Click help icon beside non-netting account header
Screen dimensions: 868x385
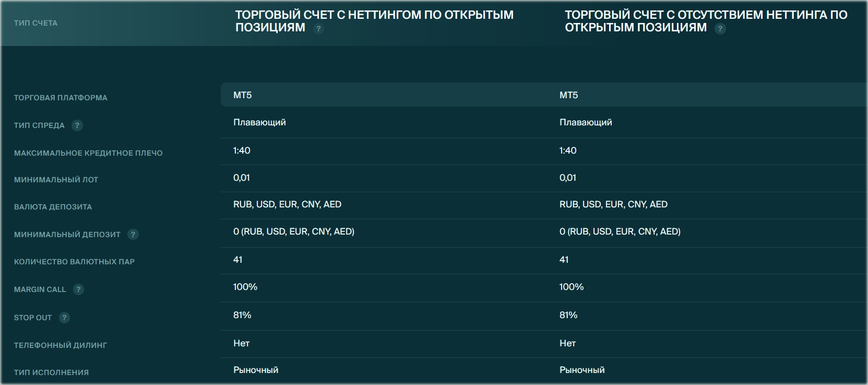tap(721, 29)
